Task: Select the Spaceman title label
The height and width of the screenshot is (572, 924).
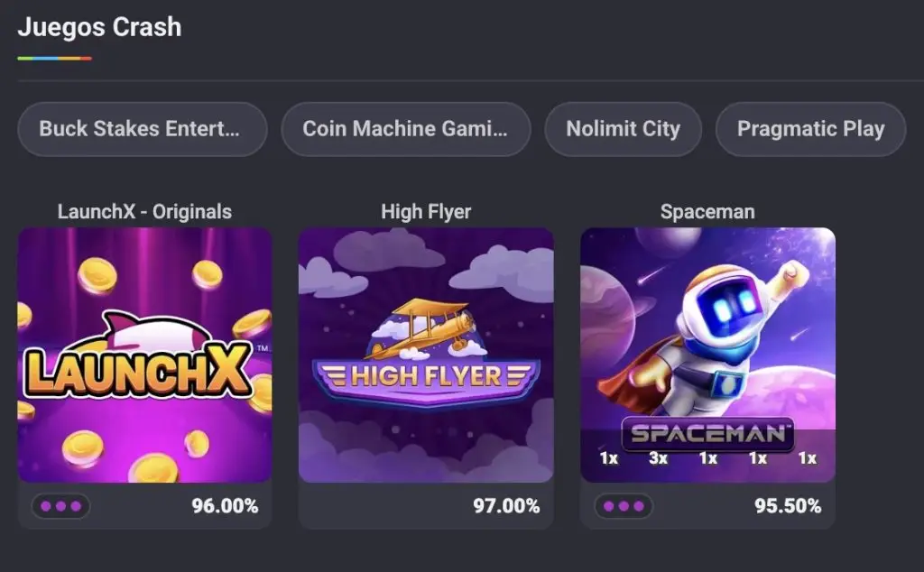Action: [x=707, y=211]
